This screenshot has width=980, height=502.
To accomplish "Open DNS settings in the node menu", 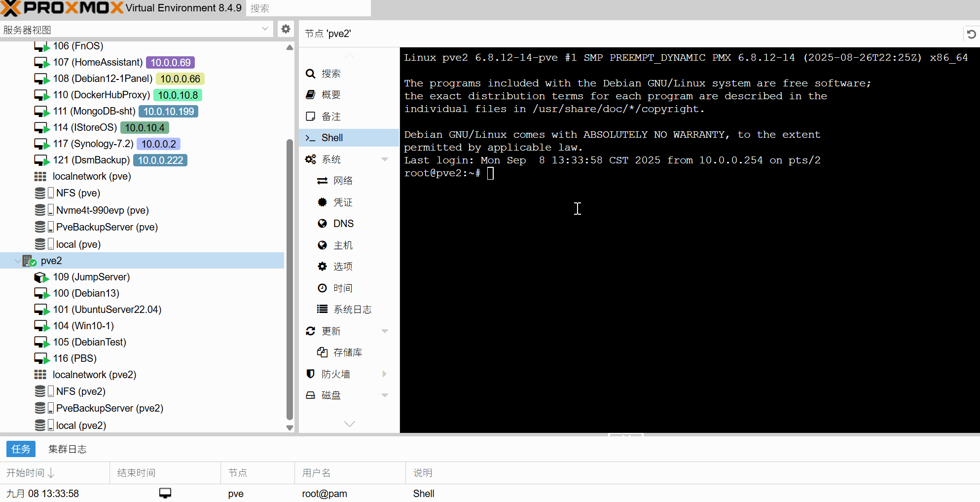I will tap(349, 224).
